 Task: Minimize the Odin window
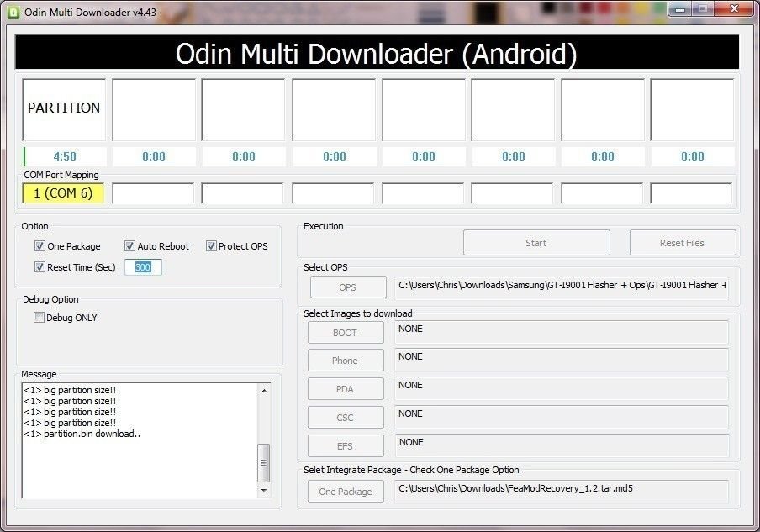(x=680, y=8)
